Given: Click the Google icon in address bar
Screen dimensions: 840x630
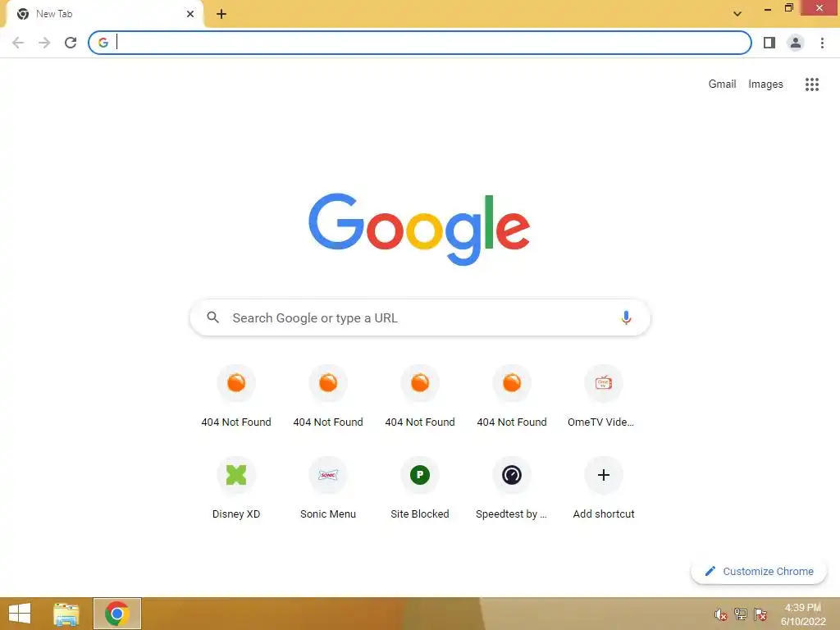Looking at the screenshot, I should point(103,43).
